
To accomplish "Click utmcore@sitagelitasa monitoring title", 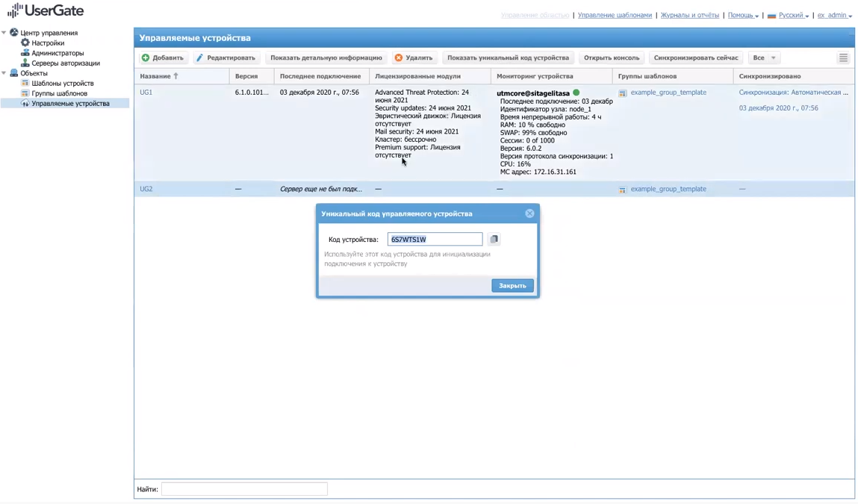I will tap(533, 93).
